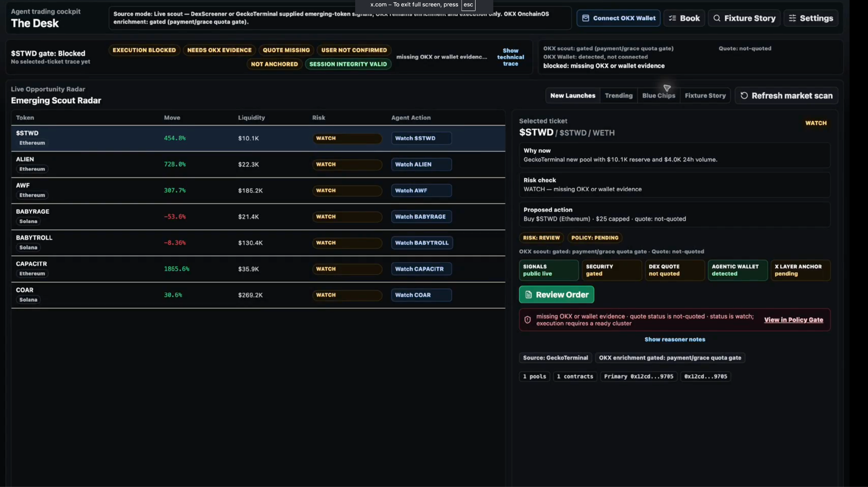Click the POLICY: PENDING chip
868x487 pixels.
click(595, 238)
